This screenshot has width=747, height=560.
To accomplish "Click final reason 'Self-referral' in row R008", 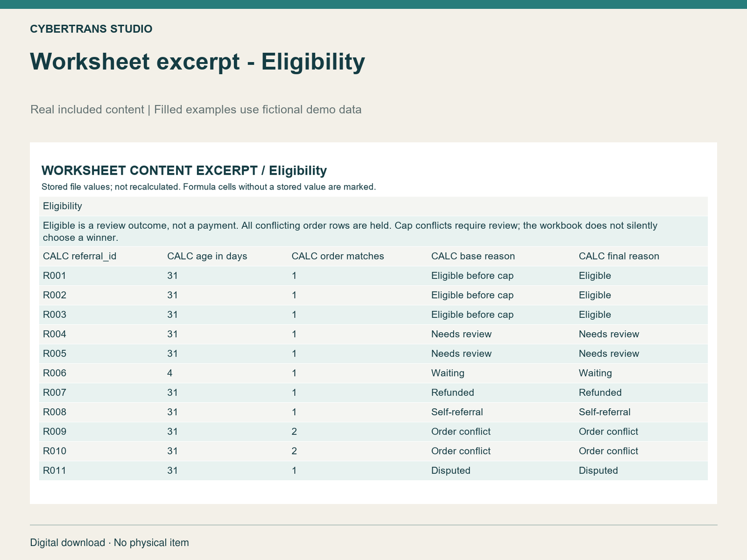I will pos(605,412).
